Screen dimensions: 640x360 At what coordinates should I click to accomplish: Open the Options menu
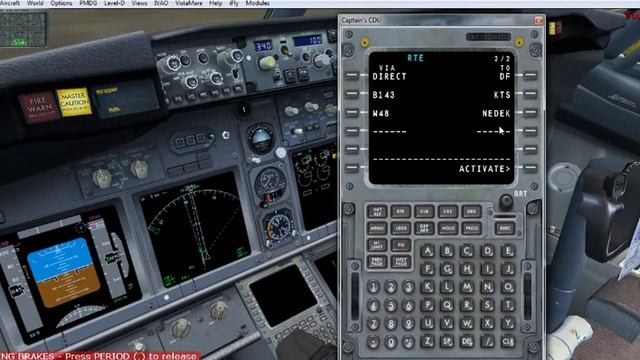pyautogui.click(x=61, y=3)
